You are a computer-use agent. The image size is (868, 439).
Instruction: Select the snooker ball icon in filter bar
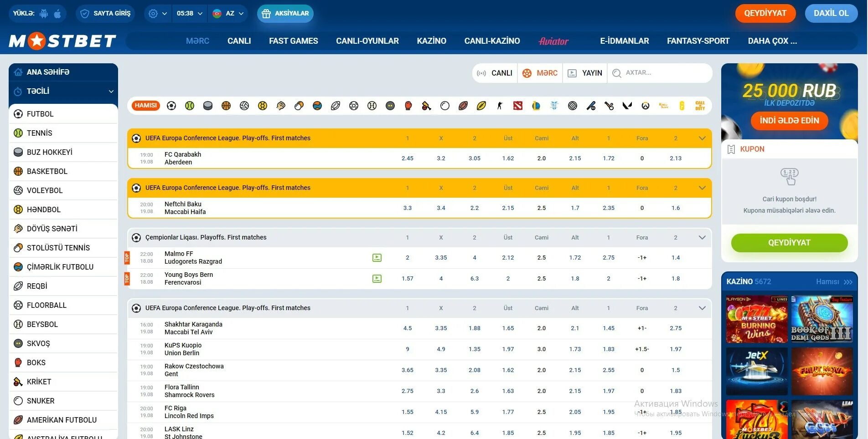point(445,106)
